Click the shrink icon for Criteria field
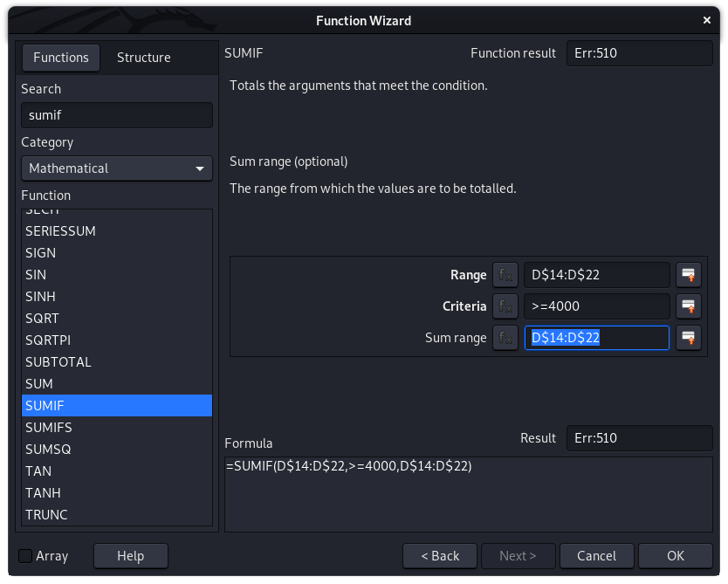728x584 pixels. tap(688, 306)
